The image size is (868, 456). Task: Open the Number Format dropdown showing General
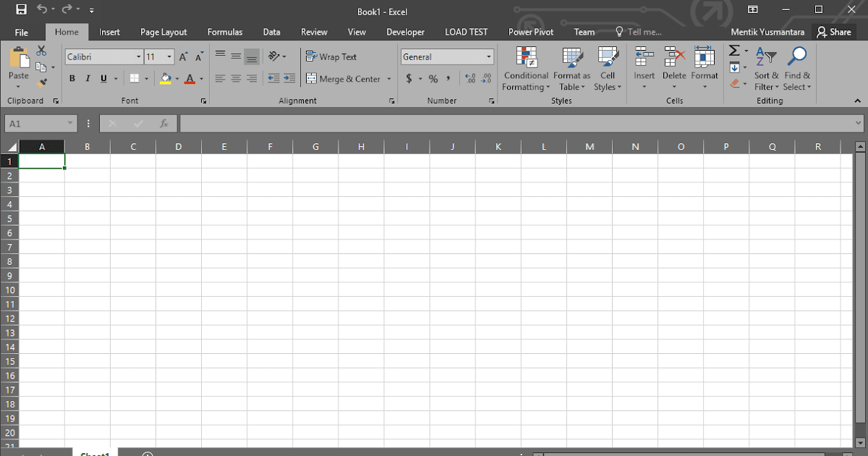point(446,56)
